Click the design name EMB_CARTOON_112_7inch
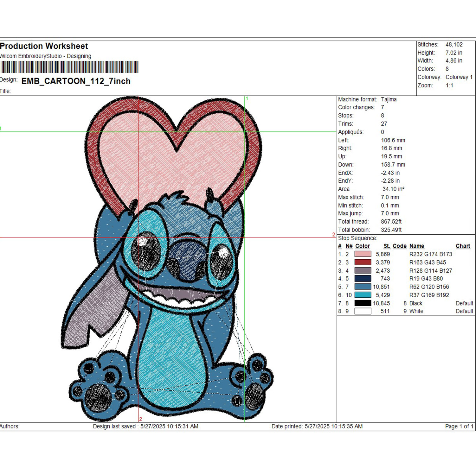This screenshot has width=476, height=474. 76,81
